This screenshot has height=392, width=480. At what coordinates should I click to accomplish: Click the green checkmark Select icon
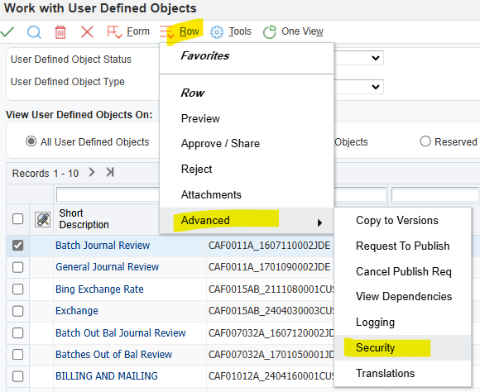pos(7,32)
